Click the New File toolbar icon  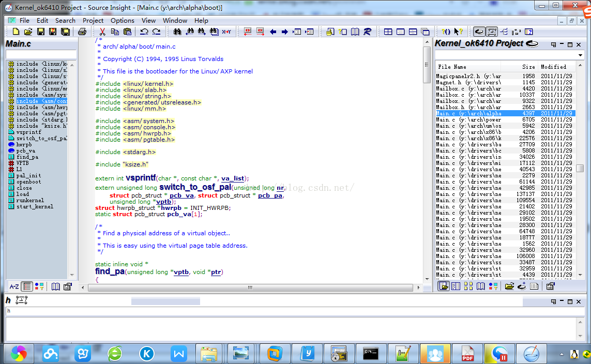click(x=16, y=32)
